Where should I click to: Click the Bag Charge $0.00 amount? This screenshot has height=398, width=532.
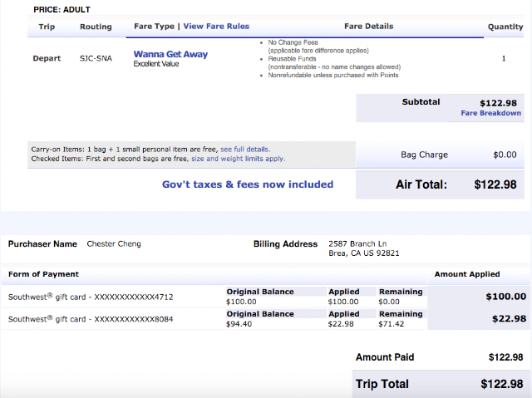[505, 155]
